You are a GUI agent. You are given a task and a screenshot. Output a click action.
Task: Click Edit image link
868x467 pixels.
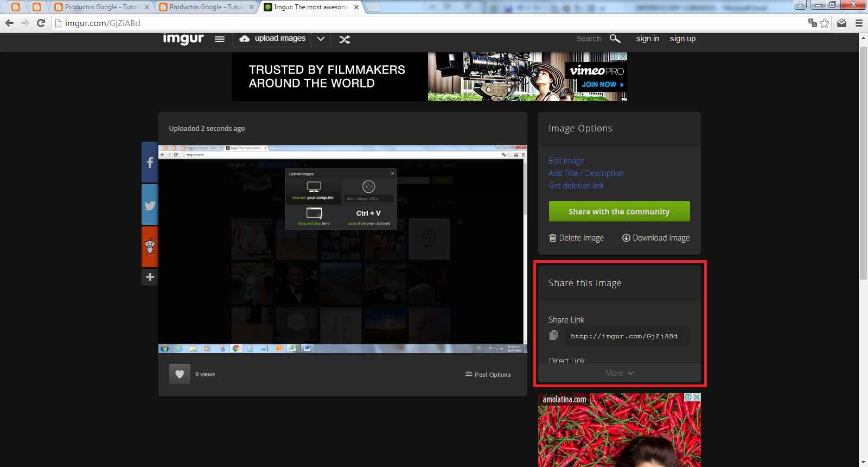(x=566, y=161)
